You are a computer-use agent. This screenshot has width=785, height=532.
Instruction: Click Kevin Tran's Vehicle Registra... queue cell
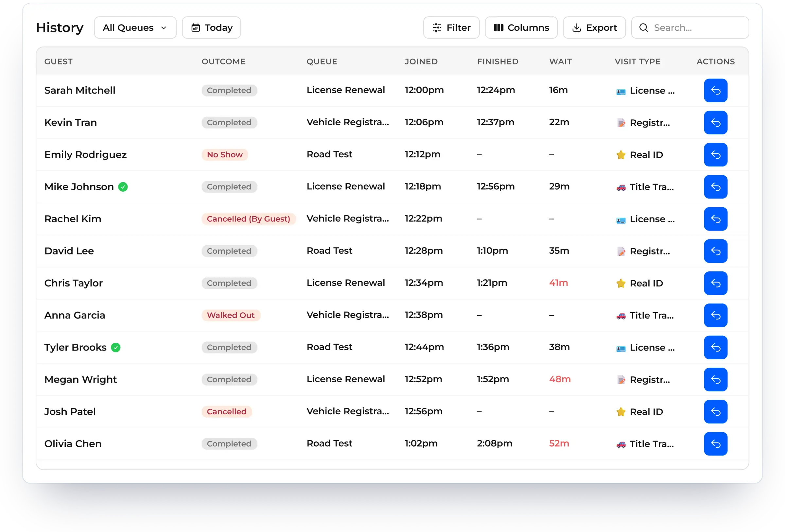point(348,122)
